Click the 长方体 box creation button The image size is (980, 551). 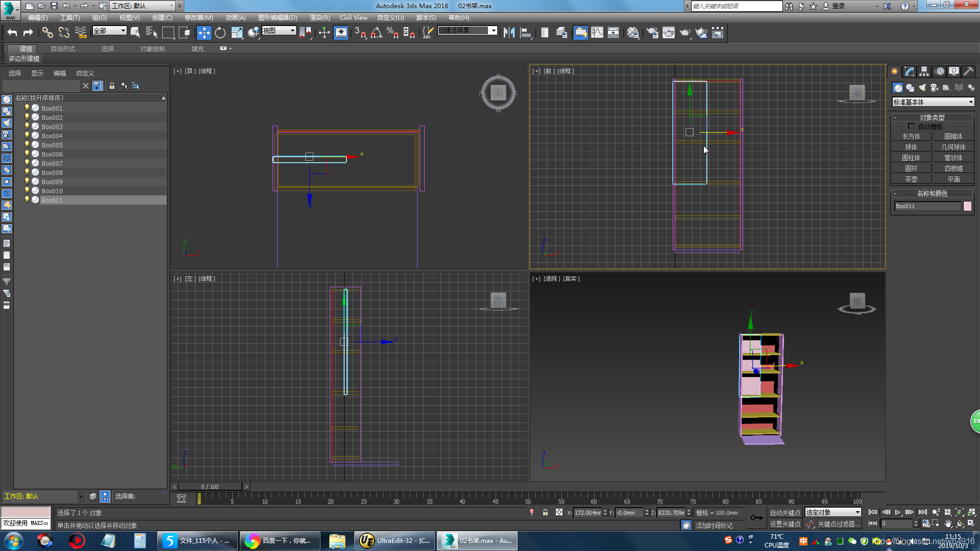(x=911, y=136)
